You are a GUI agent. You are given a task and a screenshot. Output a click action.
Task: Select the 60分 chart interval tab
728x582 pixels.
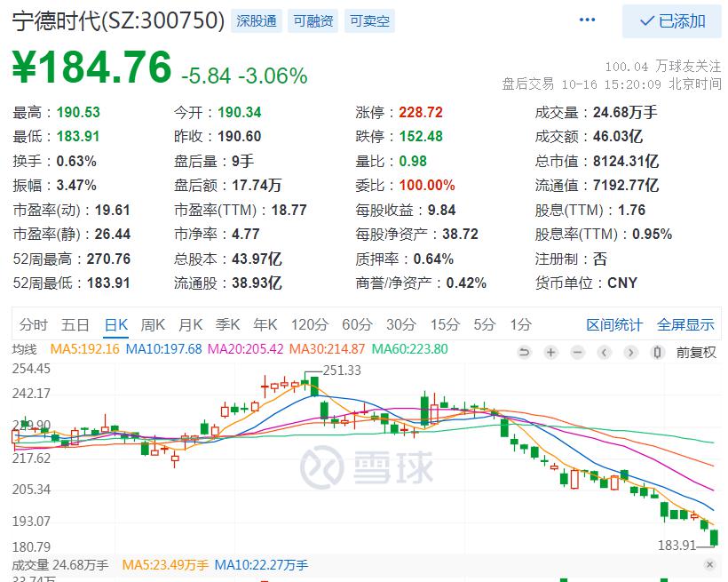click(356, 324)
